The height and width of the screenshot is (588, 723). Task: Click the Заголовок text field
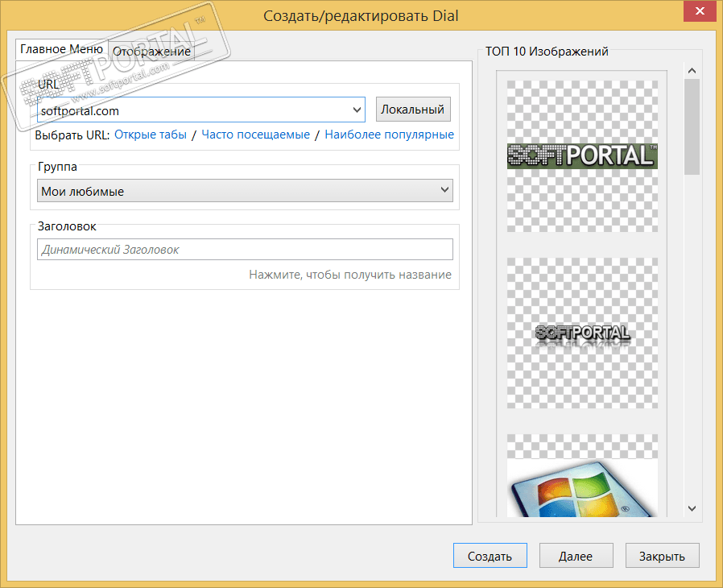click(x=245, y=249)
